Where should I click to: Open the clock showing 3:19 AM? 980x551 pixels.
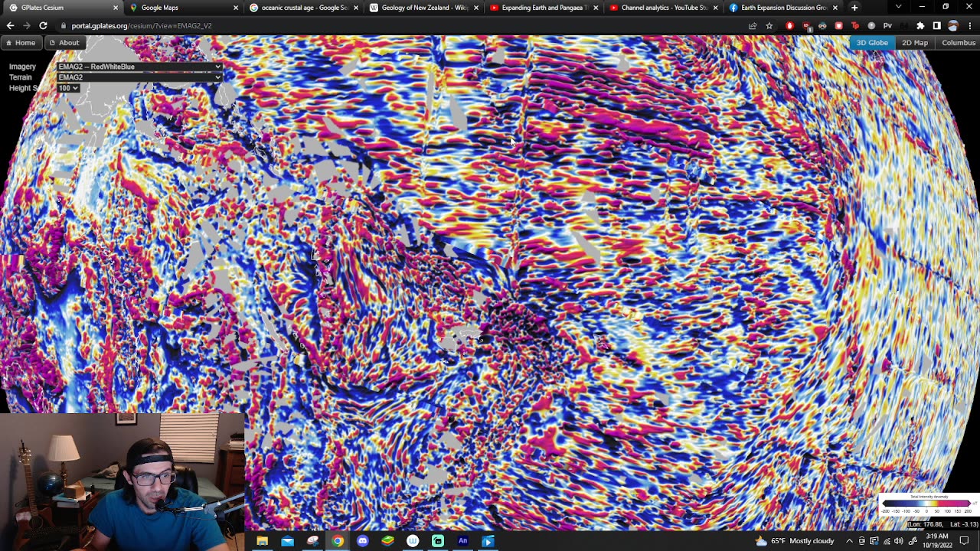click(937, 541)
